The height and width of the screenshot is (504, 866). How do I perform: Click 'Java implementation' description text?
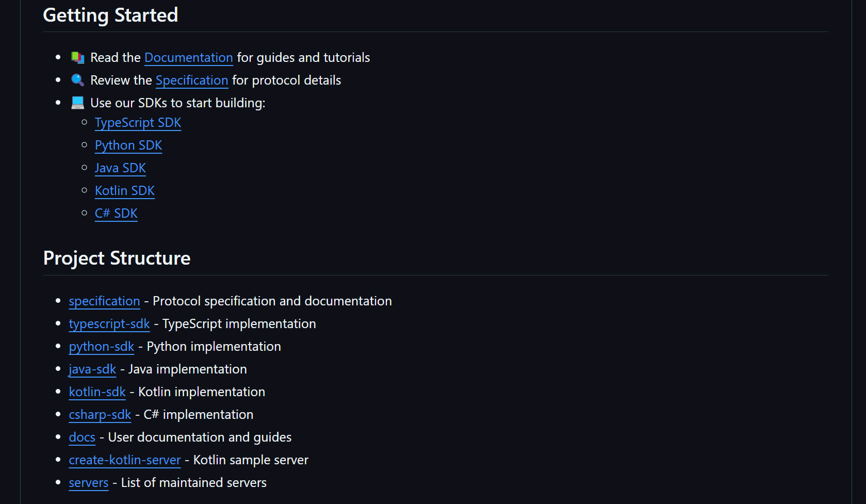188,369
